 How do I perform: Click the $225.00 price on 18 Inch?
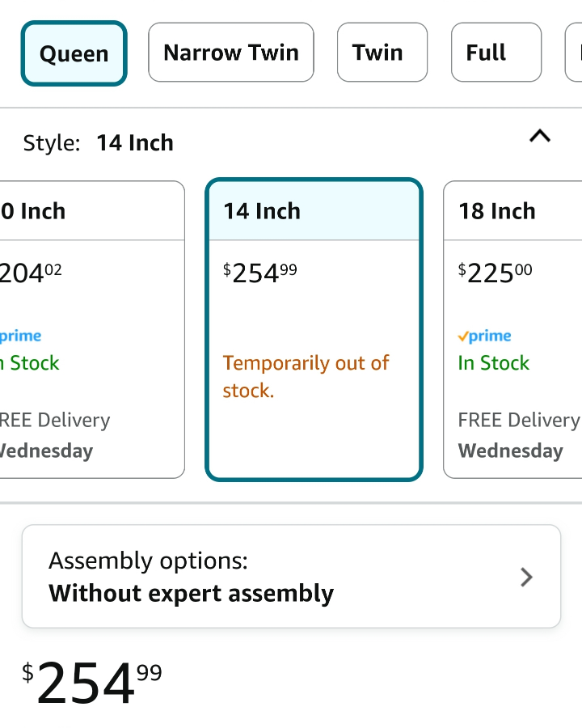(495, 273)
